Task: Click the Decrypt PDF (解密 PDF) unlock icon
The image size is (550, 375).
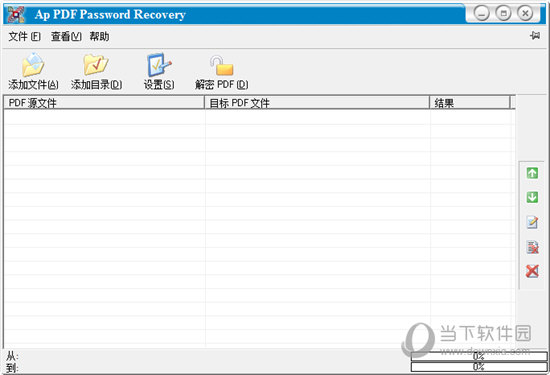Action: click(x=222, y=65)
